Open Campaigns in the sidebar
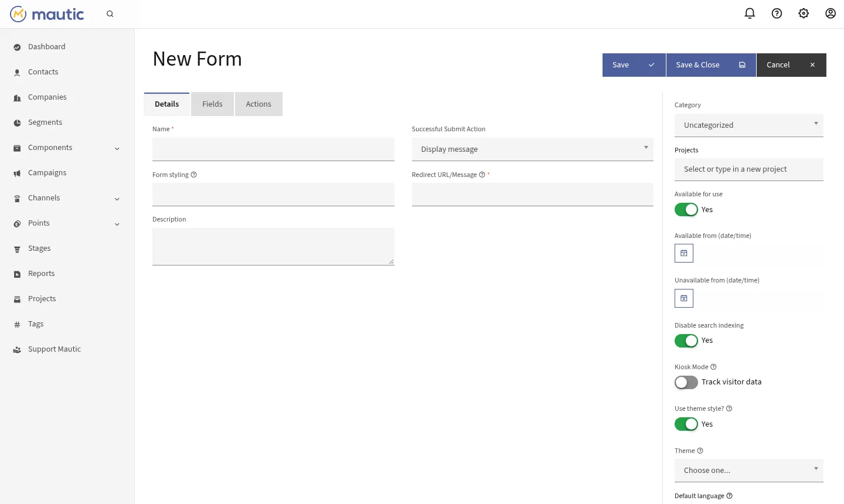The image size is (844, 504). pyautogui.click(x=47, y=173)
